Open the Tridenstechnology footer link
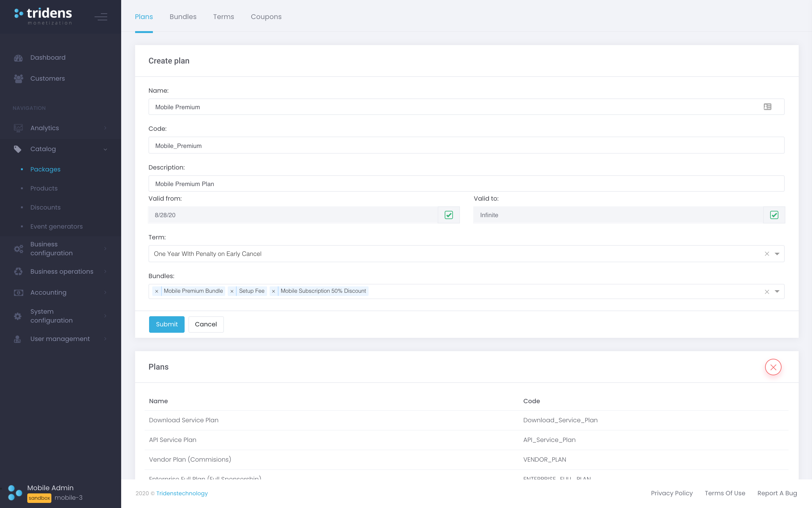812x508 pixels. [182, 493]
